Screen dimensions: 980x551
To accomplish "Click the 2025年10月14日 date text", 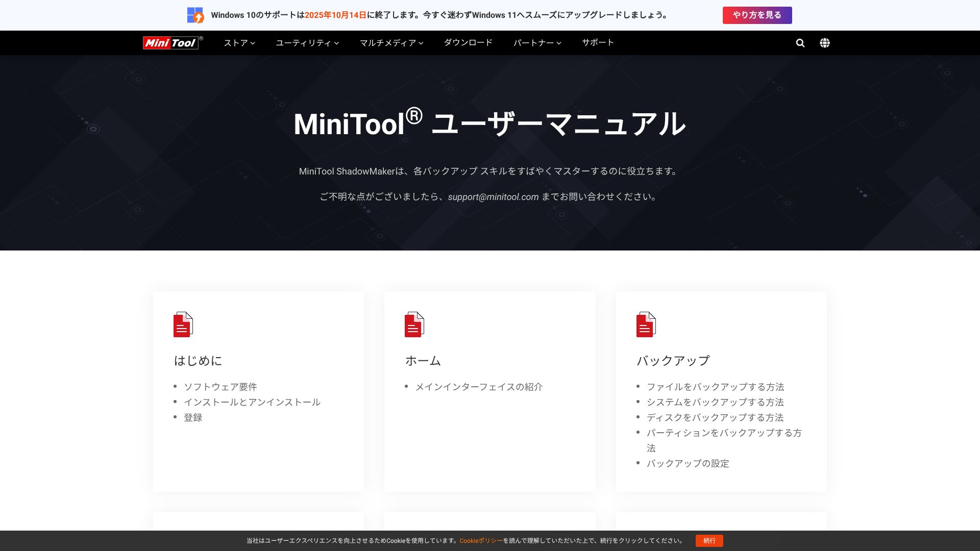I will coord(335,15).
